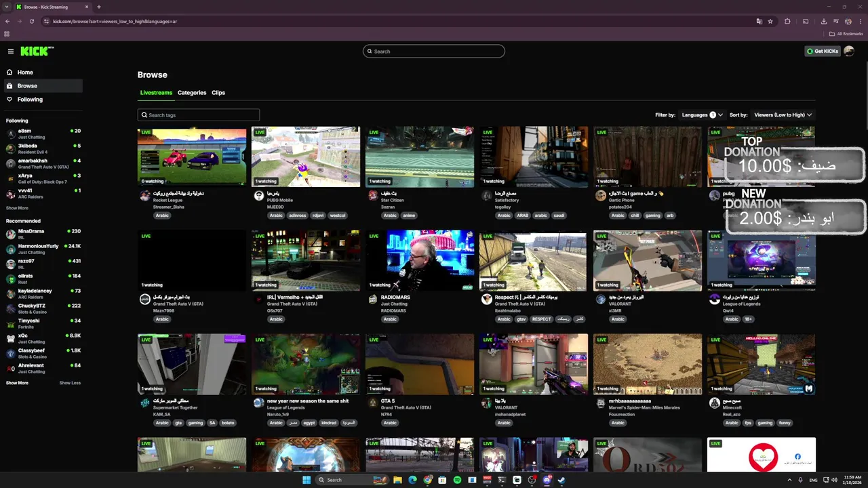Screen dimensions: 868x488
Task: Open a new browser tab
Action: pyautogui.click(x=99, y=7)
